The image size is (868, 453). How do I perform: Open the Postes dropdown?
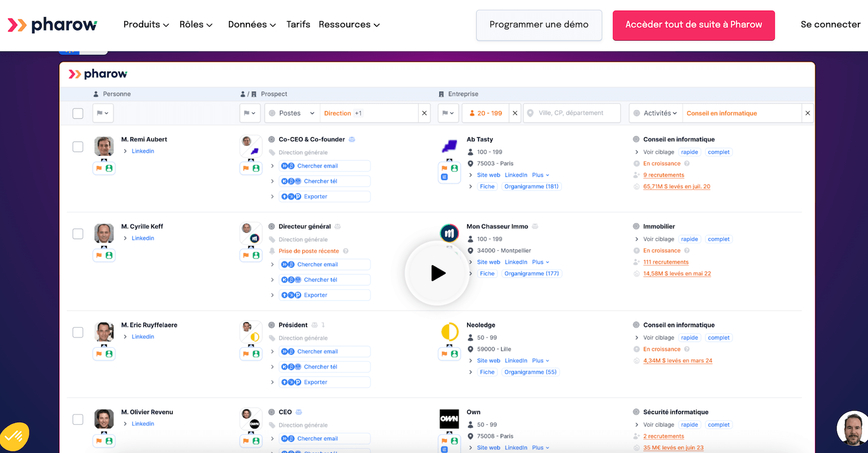tap(292, 113)
